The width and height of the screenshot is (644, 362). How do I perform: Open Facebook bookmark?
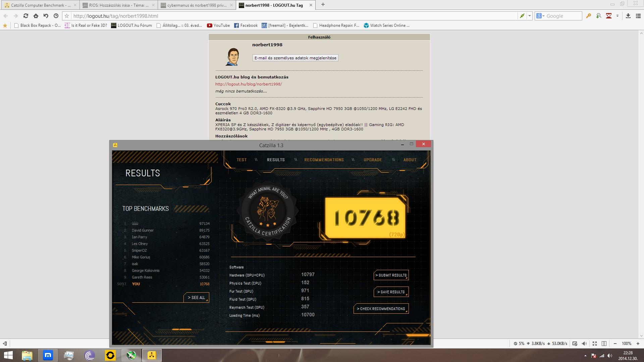point(246,25)
